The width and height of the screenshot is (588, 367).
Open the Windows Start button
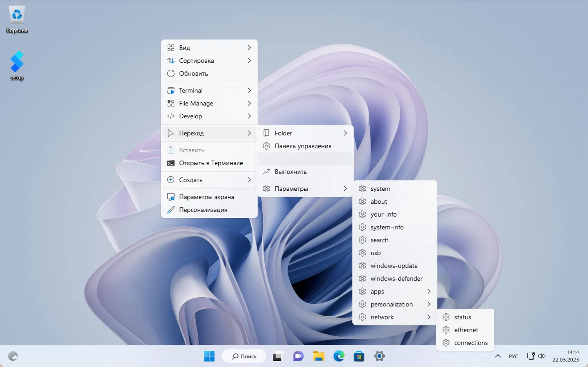tap(209, 356)
